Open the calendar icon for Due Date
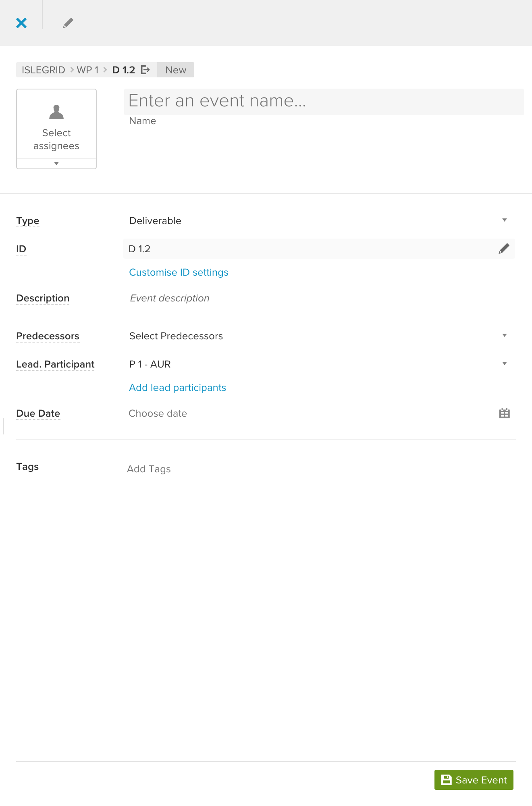Image resolution: width=532 pixels, height=806 pixels. click(505, 413)
